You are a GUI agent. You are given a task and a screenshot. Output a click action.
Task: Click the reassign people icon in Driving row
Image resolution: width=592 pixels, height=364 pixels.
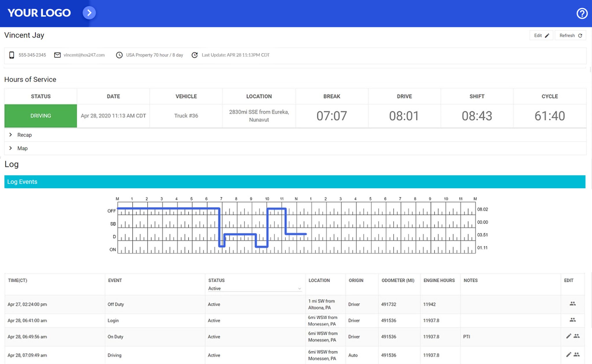point(577,354)
